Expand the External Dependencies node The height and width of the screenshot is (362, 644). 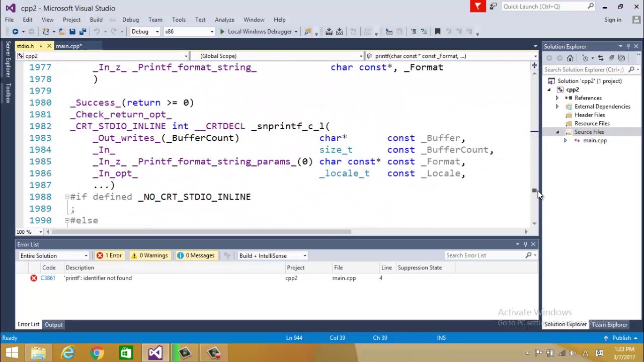tap(557, 107)
